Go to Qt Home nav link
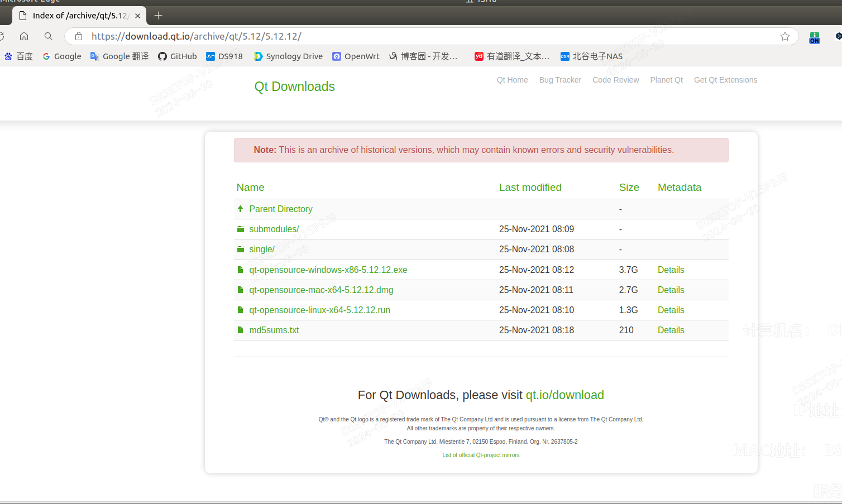The width and height of the screenshot is (842, 504). (512, 80)
